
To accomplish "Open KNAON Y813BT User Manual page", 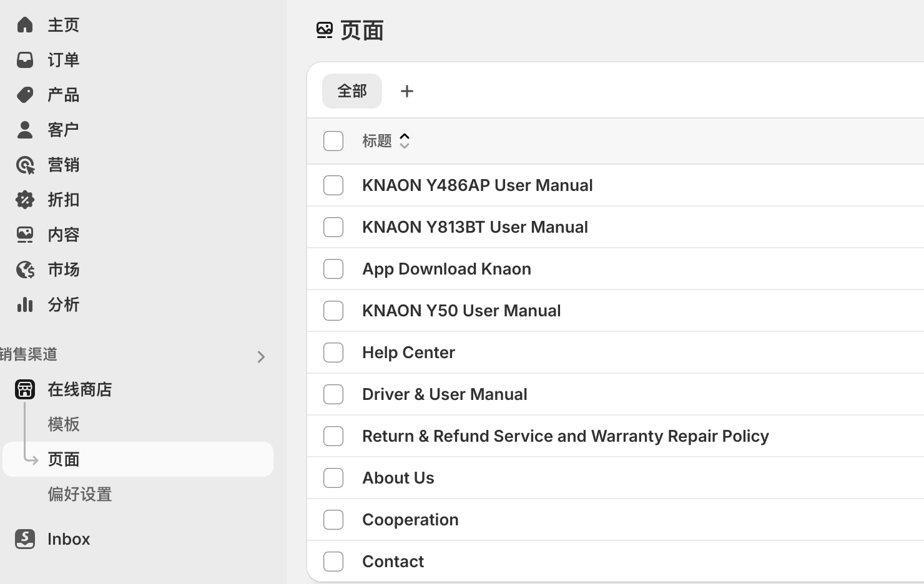I will tap(475, 227).
